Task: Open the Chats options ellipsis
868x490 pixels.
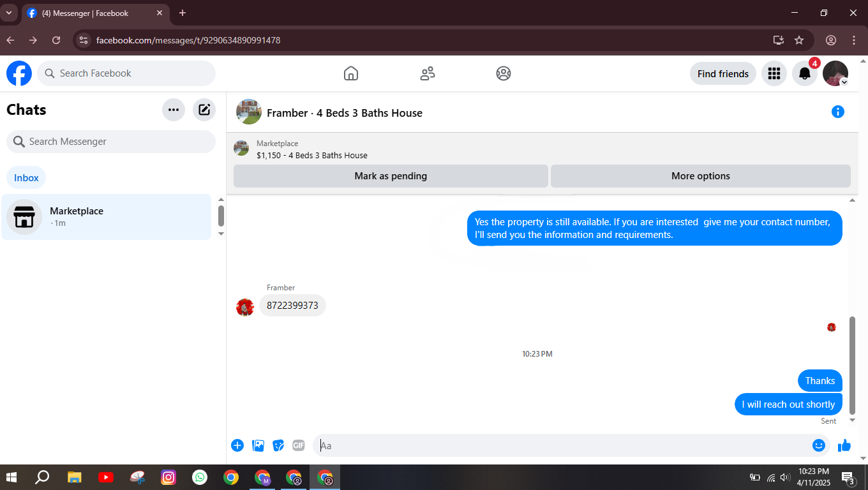Action: (x=174, y=110)
